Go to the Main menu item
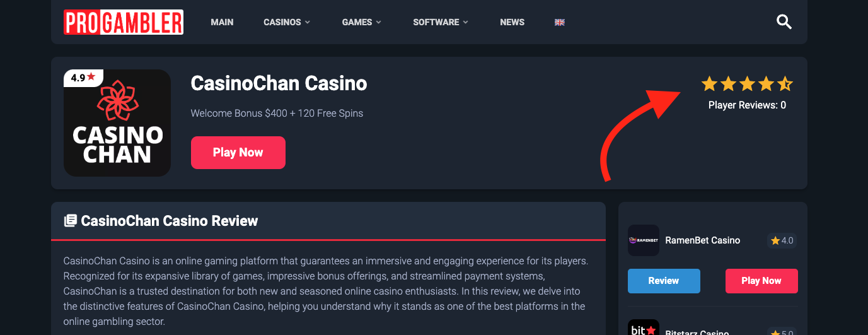 tap(222, 22)
